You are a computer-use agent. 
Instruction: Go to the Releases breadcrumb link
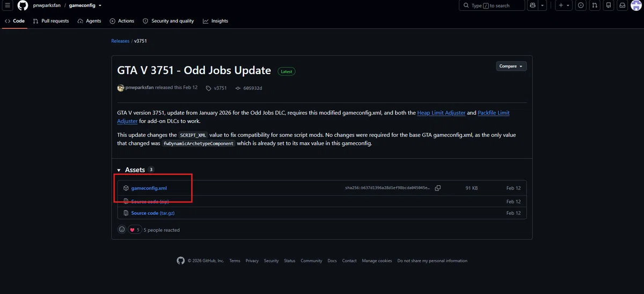(120, 41)
